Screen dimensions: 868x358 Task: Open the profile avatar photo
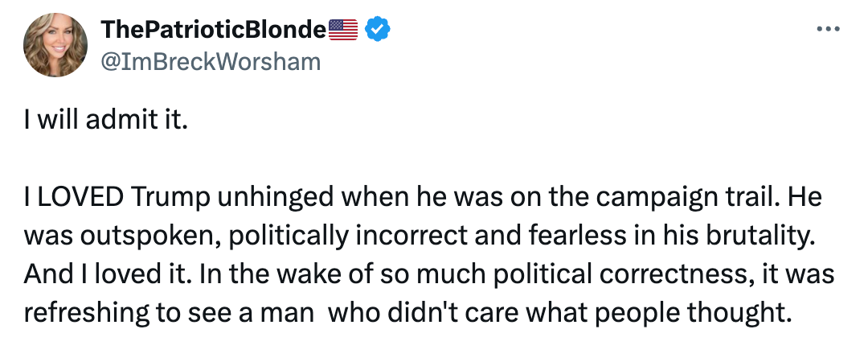pos(55,46)
